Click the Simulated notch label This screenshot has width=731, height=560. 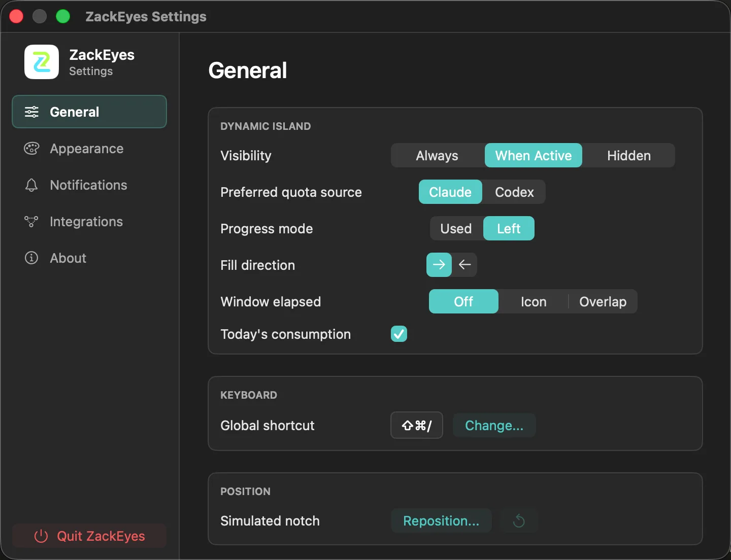click(x=270, y=521)
